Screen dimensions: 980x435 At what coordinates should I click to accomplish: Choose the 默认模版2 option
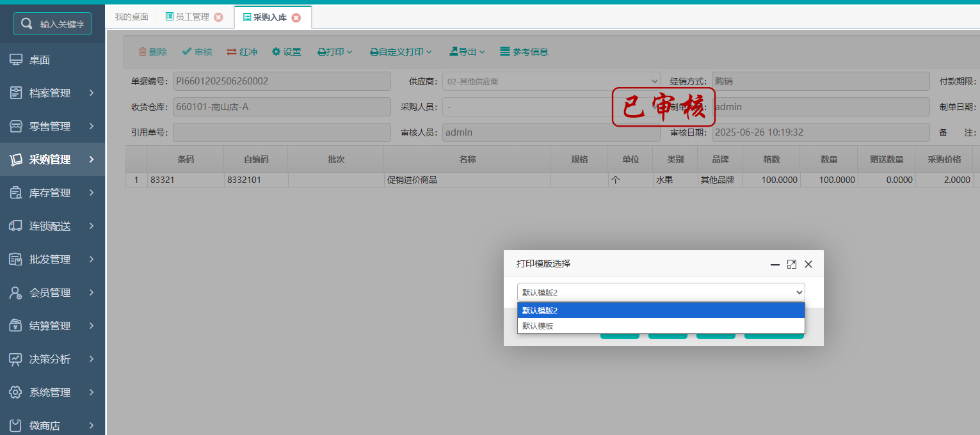[661, 310]
